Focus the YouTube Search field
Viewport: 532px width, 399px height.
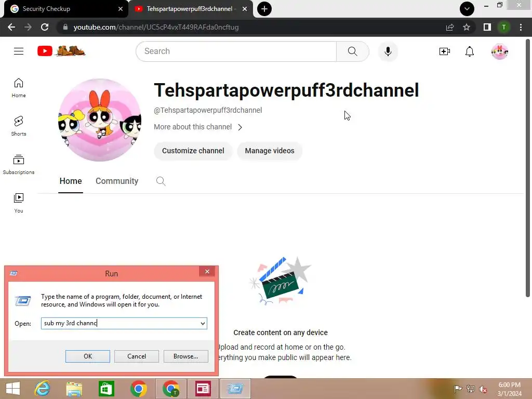(236, 51)
